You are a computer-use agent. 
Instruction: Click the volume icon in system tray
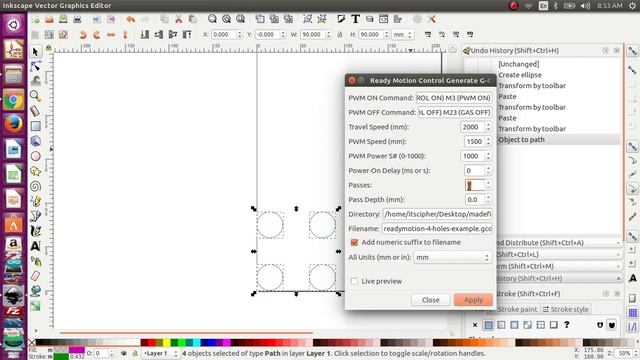click(x=585, y=5)
